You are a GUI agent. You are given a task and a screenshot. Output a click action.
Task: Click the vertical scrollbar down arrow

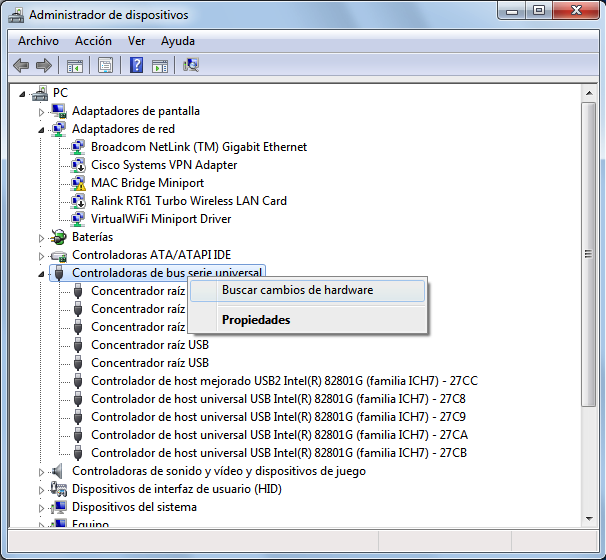[x=591, y=518]
